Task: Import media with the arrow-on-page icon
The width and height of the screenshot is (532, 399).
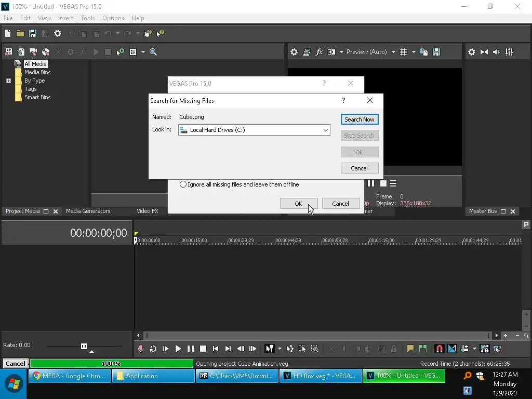Action: (21, 52)
